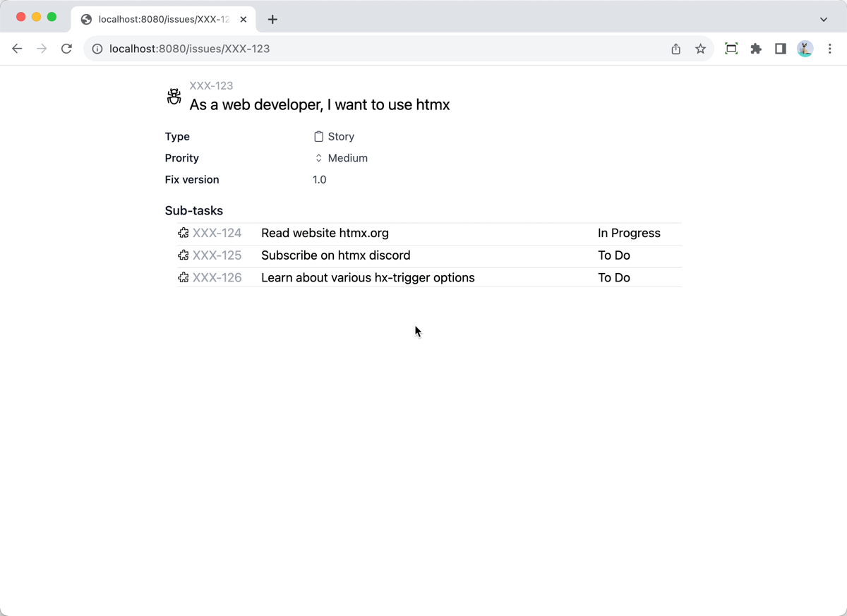Toggle the browser side panel

click(781, 49)
